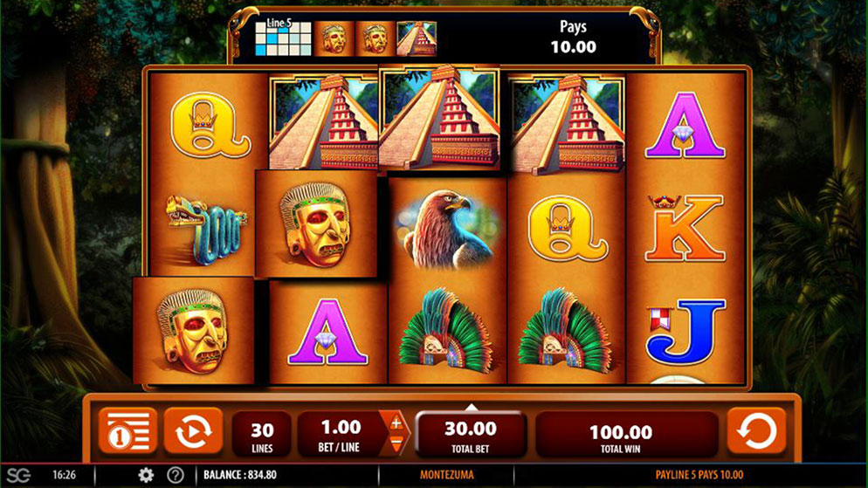Start autoplay with the circular play icon
The height and width of the screenshot is (488, 868).
click(x=193, y=430)
